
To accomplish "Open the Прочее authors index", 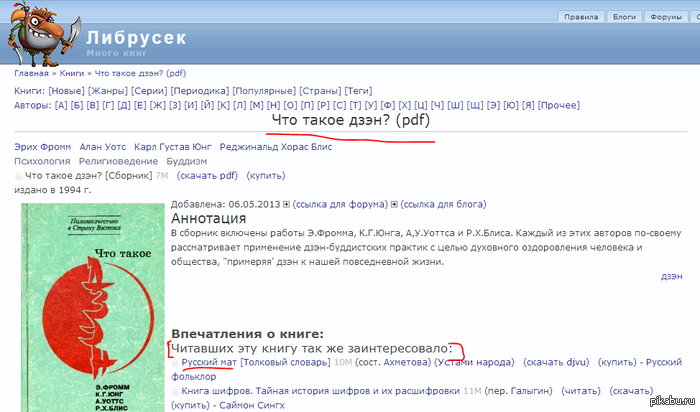I will pyautogui.click(x=559, y=105).
